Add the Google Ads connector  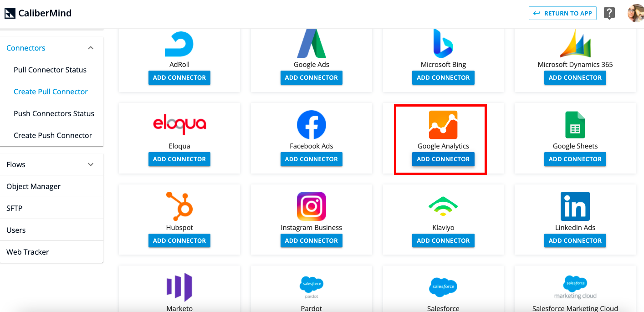click(x=312, y=77)
